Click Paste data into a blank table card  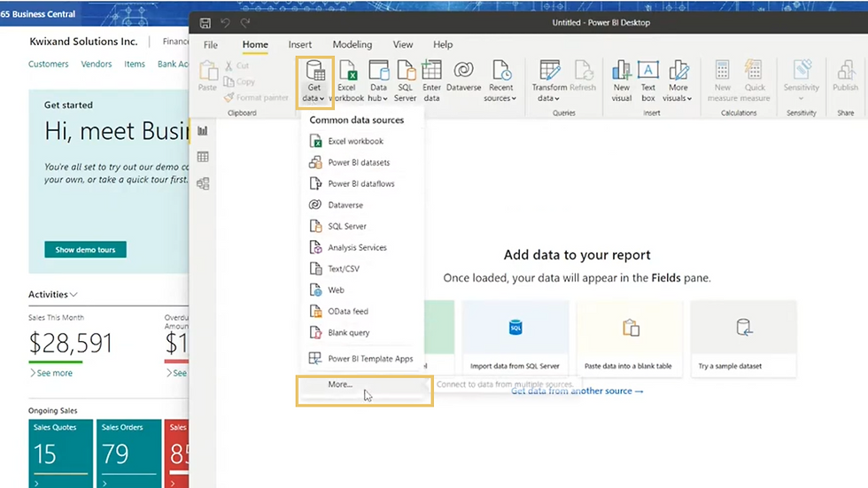click(x=630, y=338)
